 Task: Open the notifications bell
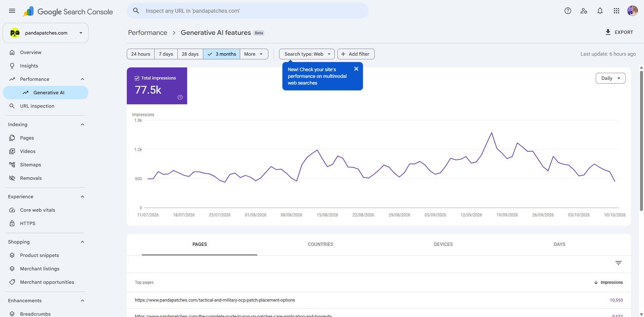(600, 11)
